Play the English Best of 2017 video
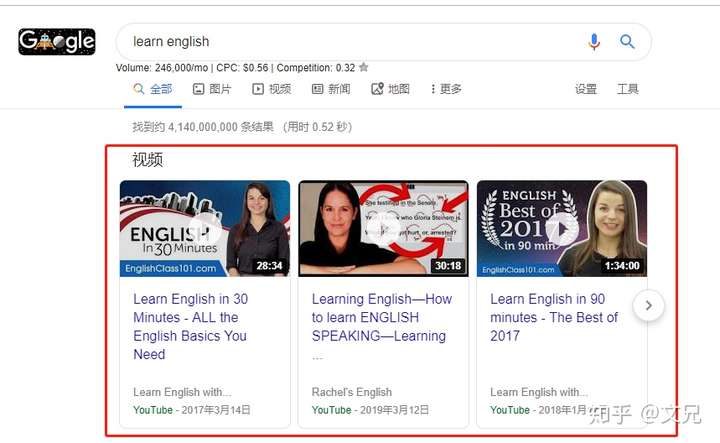 click(x=562, y=229)
